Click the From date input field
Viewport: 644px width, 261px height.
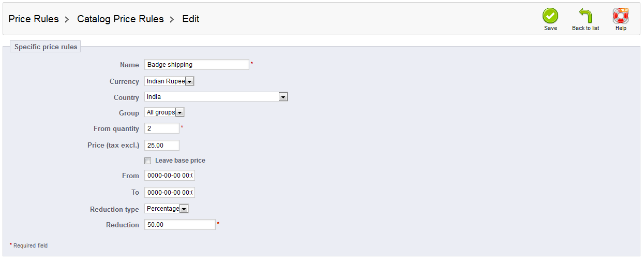coord(170,176)
